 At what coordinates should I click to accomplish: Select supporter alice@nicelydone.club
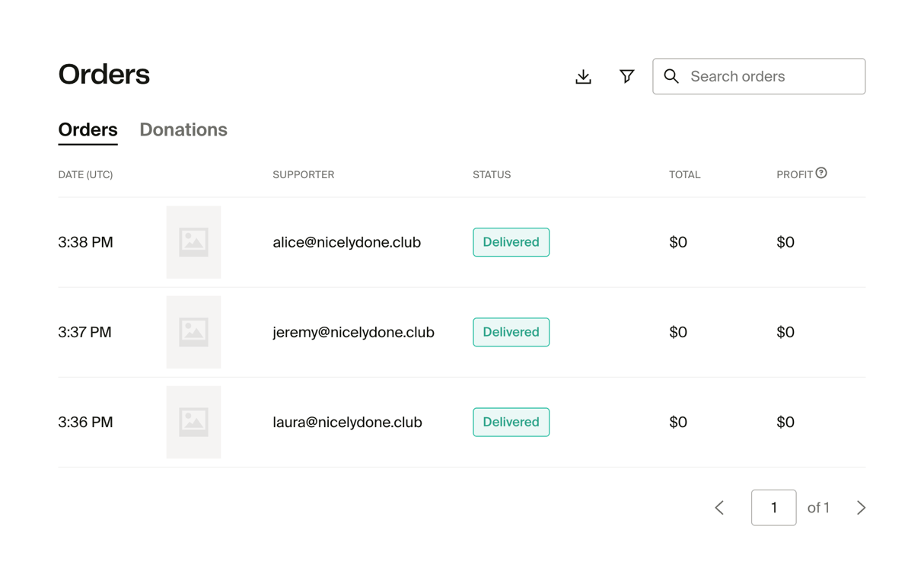tap(346, 242)
